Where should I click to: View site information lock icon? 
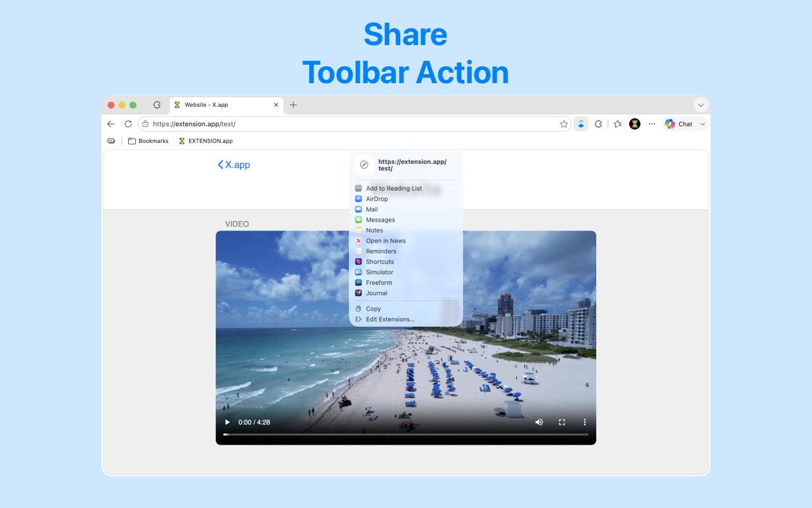145,124
